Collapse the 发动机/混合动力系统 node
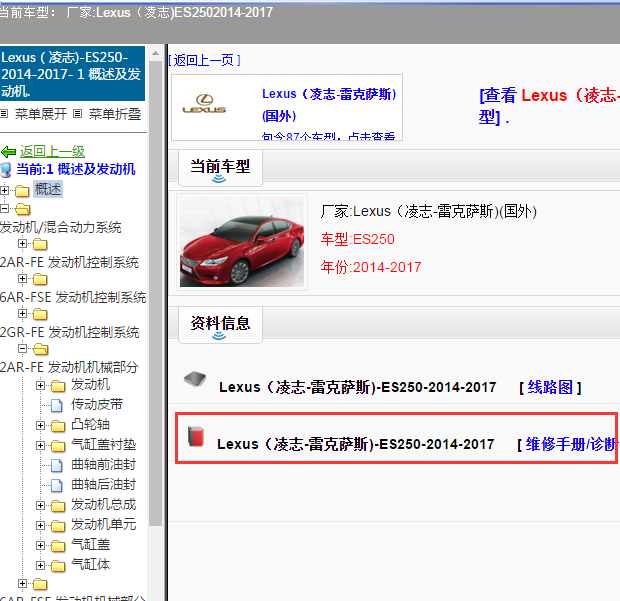620x601 pixels. (x=4, y=208)
